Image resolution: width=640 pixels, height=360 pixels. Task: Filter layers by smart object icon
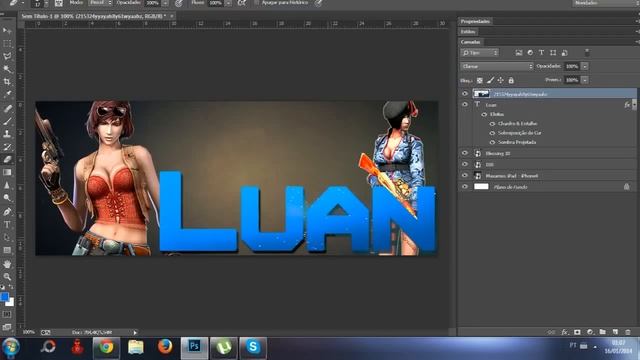(x=564, y=53)
